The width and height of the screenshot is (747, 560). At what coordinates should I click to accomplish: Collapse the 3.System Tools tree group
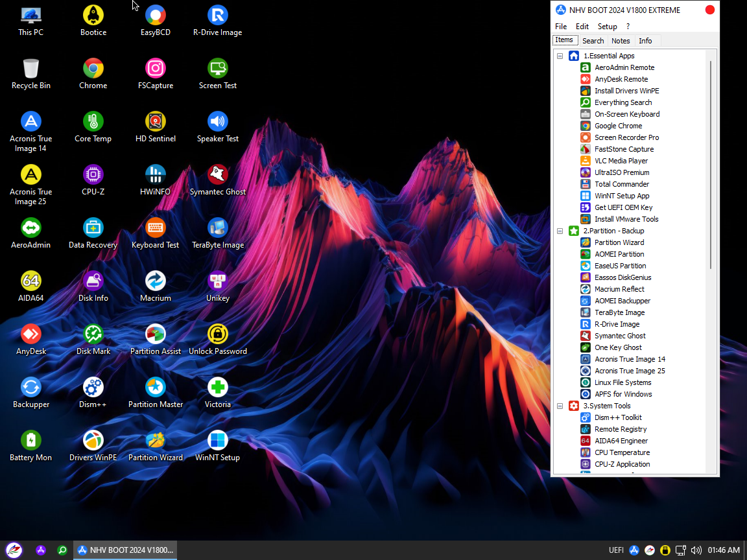point(560,406)
